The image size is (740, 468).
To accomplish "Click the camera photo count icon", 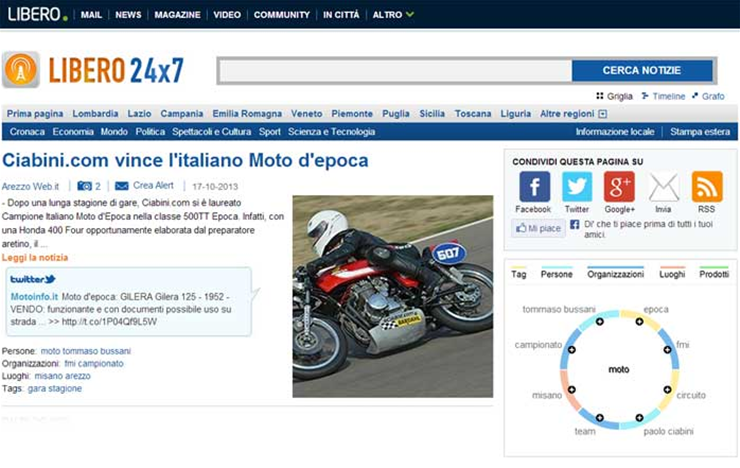I will click(84, 186).
